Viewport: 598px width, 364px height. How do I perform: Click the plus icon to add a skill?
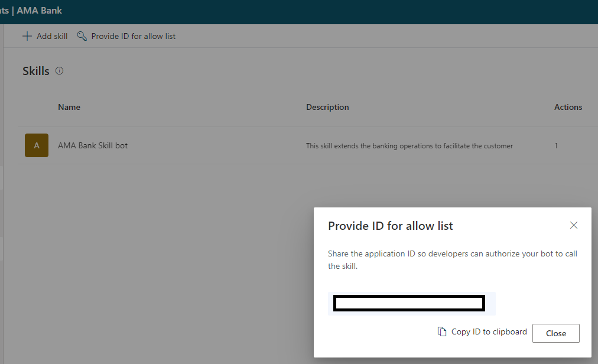coord(27,35)
